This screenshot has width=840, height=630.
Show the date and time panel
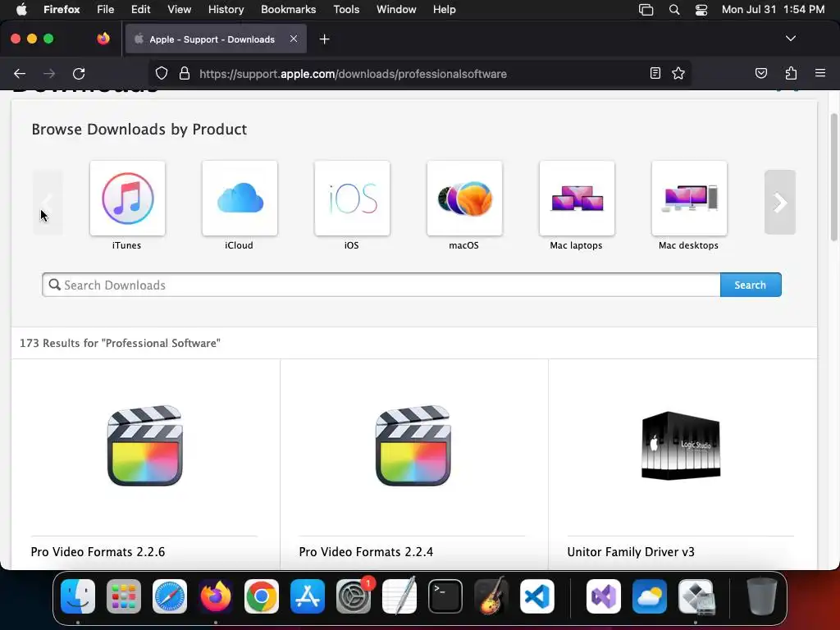point(773,10)
